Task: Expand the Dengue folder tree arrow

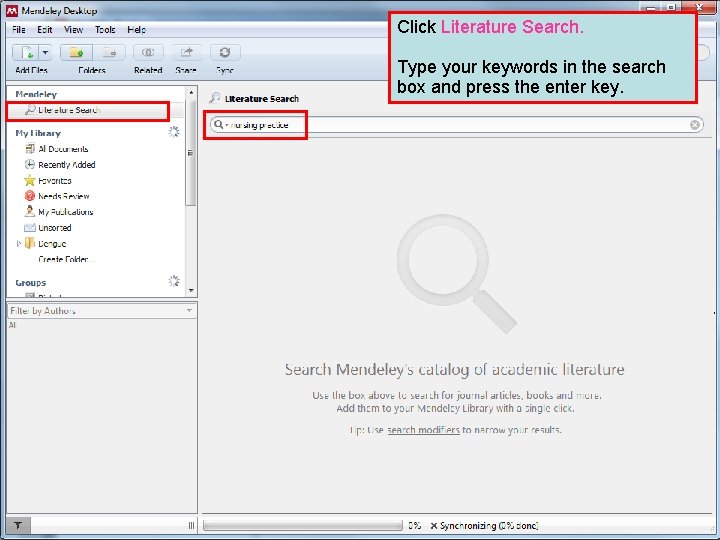Action: click(x=18, y=243)
